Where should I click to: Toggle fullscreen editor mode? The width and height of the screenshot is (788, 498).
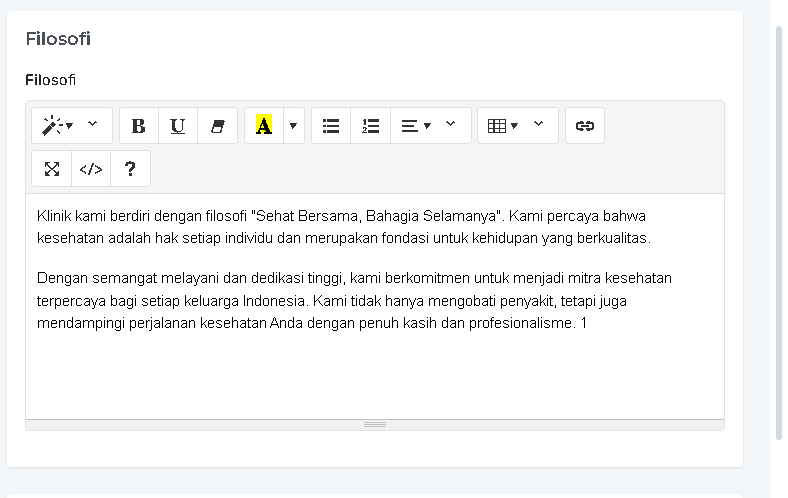point(52,169)
